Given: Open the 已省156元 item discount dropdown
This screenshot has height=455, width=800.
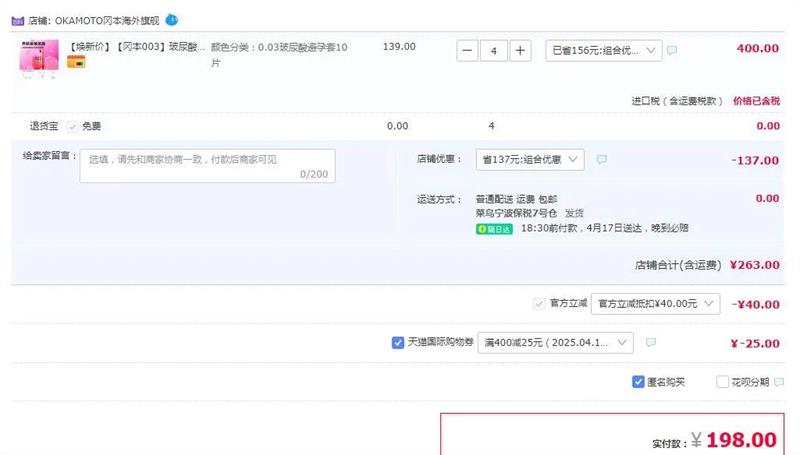Looking at the screenshot, I should (604, 50).
